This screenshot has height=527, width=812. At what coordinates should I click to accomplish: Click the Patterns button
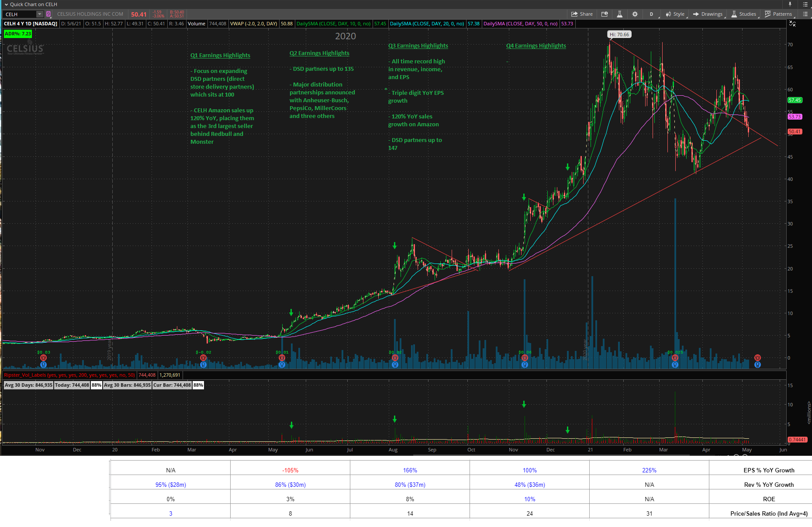(778, 14)
